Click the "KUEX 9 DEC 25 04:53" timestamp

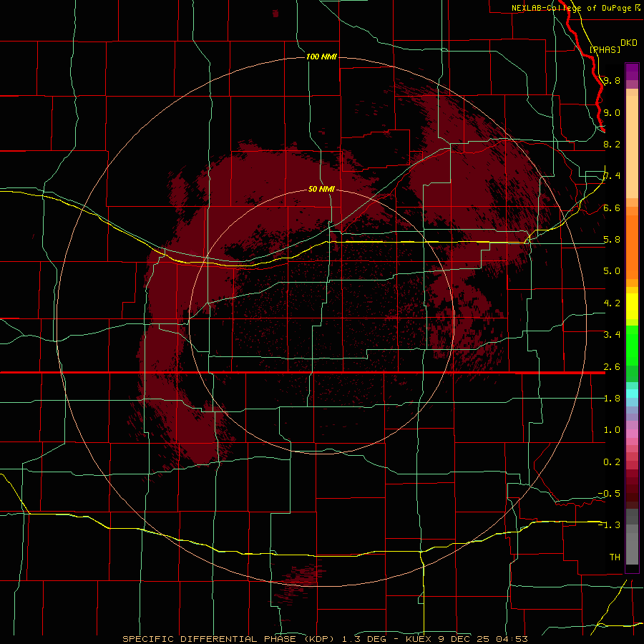point(467,639)
